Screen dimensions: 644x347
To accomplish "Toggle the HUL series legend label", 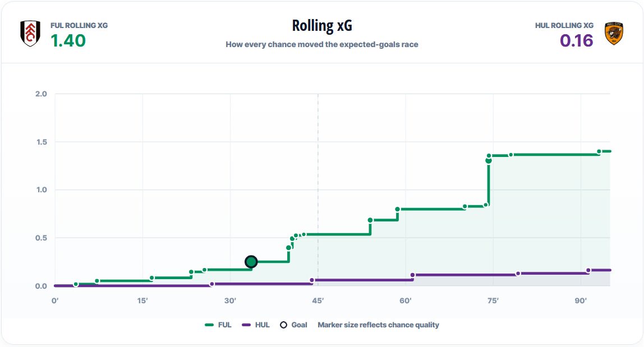I will pyautogui.click(x=262, y=325).
